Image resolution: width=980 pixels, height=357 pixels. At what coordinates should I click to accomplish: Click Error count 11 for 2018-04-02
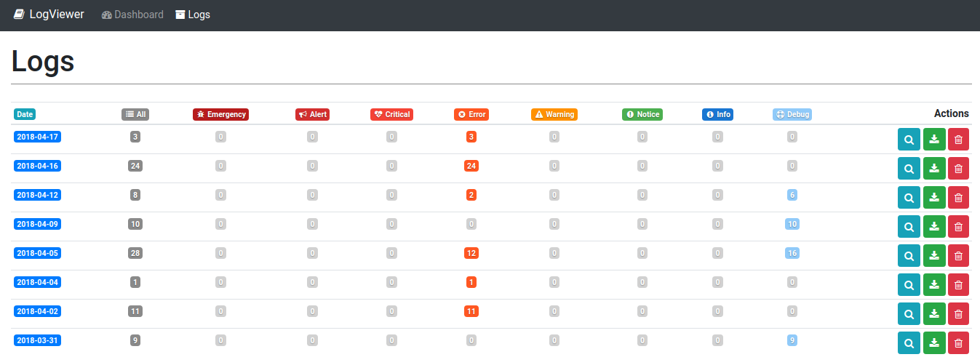[x=471, y=311]
